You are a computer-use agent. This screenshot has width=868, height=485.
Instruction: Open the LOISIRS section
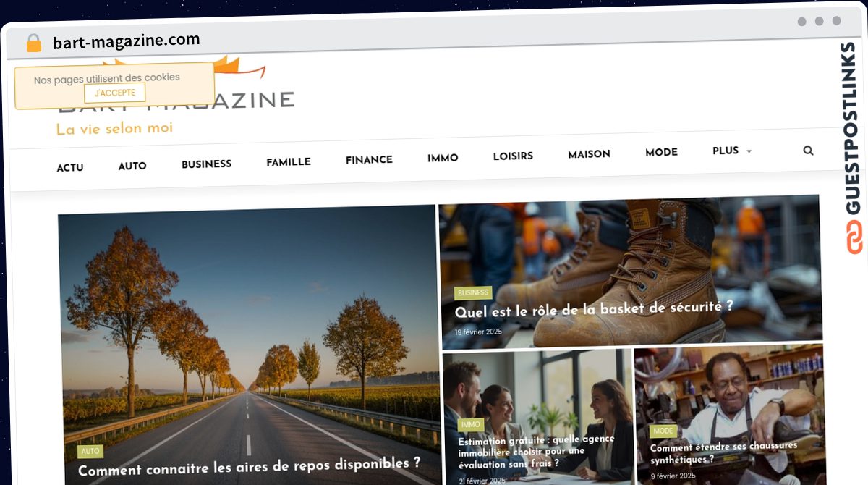click(513, 156)
